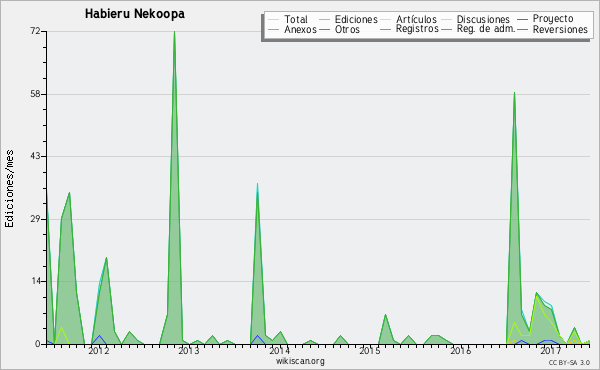Click the y-axis value 43
This screenshot has height=370, width=600.
[x=36, y=156]
